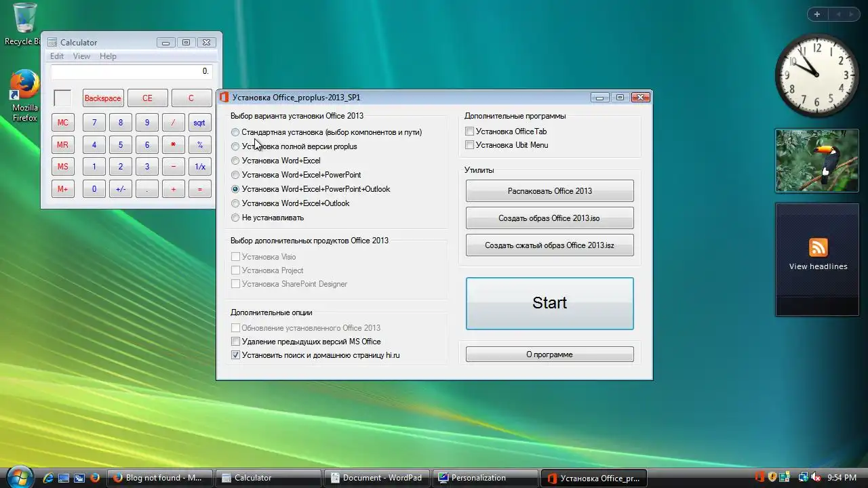Open Windows Security shield tray icon
This screenshot has height=488, width=868.
coord(772,477)
